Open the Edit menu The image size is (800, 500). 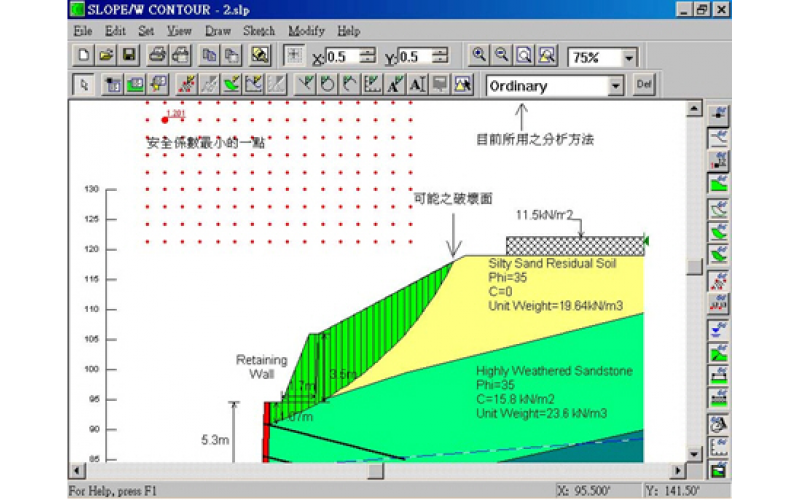click(115, 31)
